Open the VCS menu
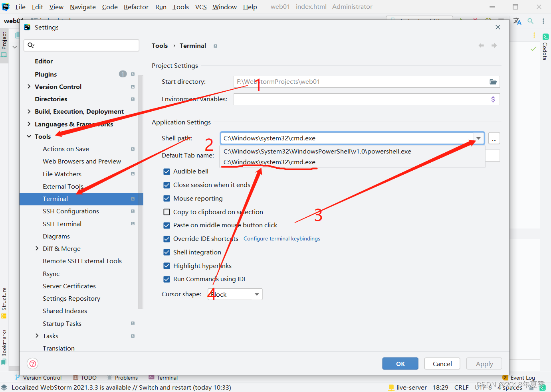Viewport: 551px width, 392px height. (x=201, y=7)
